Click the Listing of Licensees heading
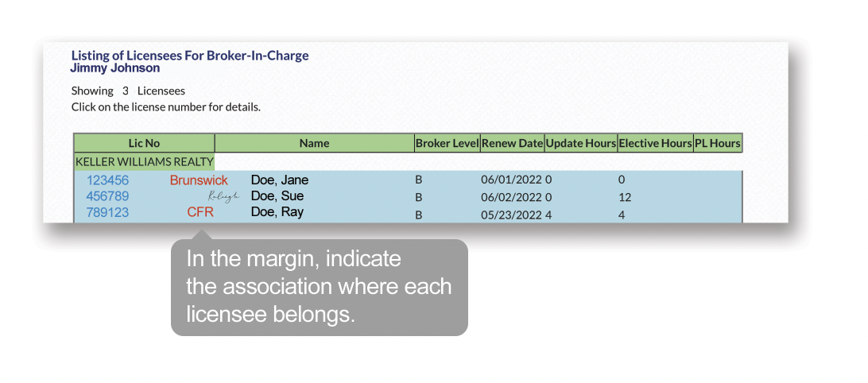The width and height of the screenshot is (868, 383). [190, 56]
